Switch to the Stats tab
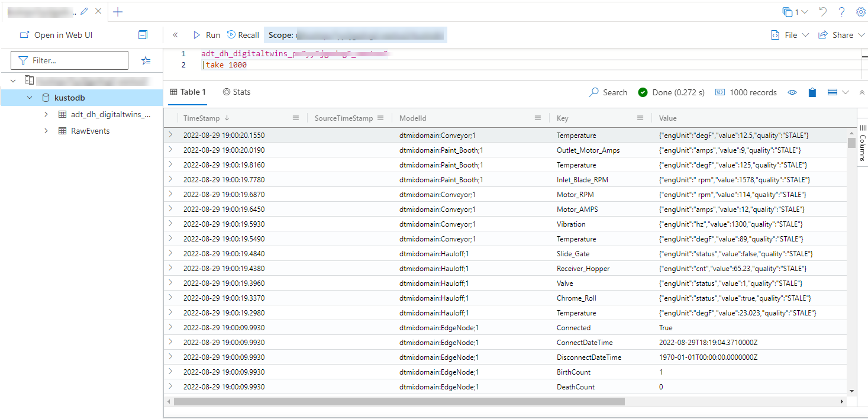Screen dimensions: 868x419 pyautogui.click(x=237, y=92)
